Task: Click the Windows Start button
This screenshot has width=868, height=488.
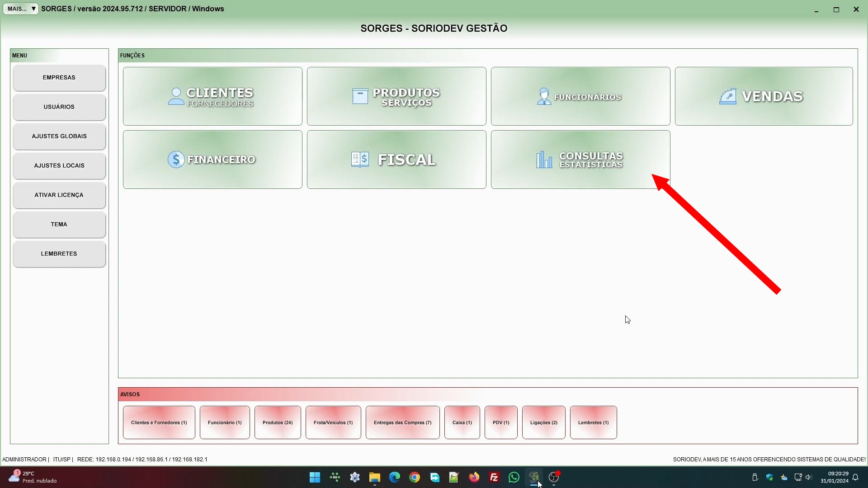Action: pos(315,477)
